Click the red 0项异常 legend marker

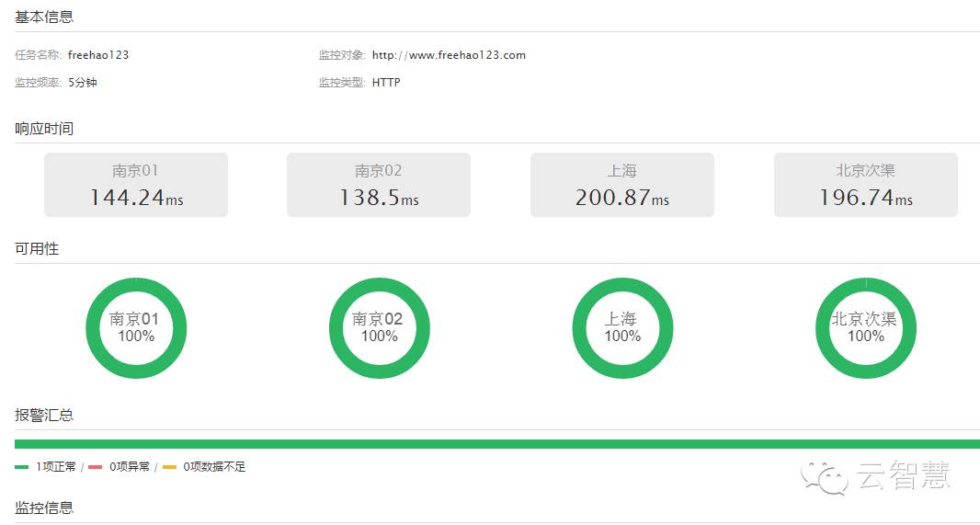point(95,467)
